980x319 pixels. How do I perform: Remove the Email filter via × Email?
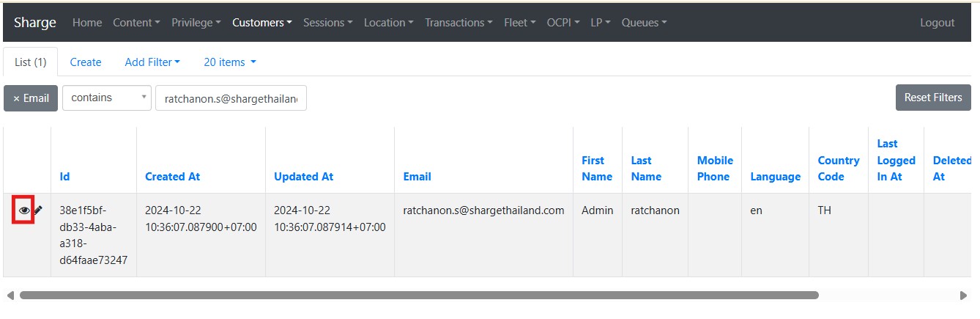point(31,98)
